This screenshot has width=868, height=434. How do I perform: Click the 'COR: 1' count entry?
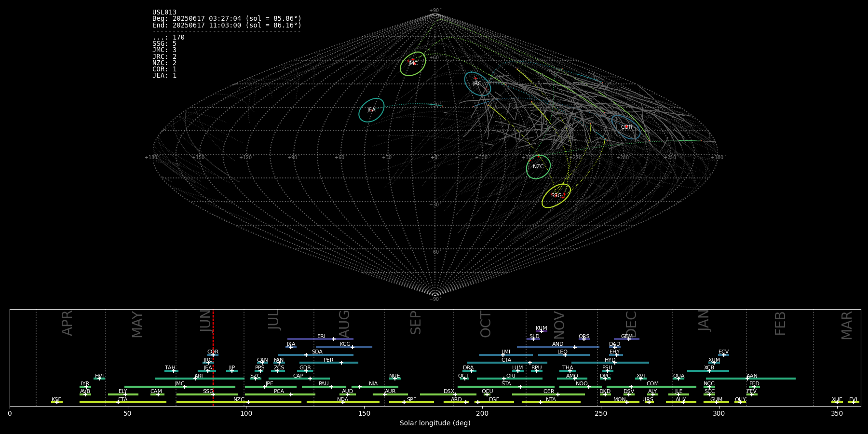click(x=164, y=69)
